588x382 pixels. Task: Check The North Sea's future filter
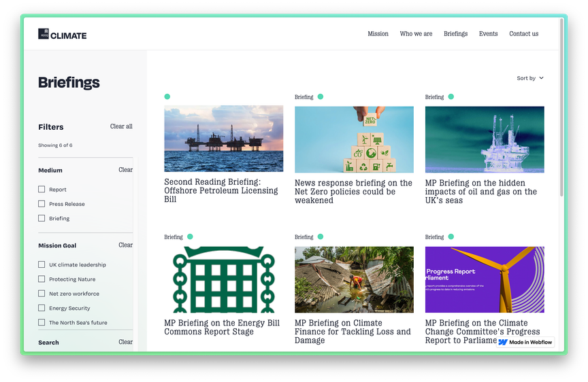[x=42, y=322]
